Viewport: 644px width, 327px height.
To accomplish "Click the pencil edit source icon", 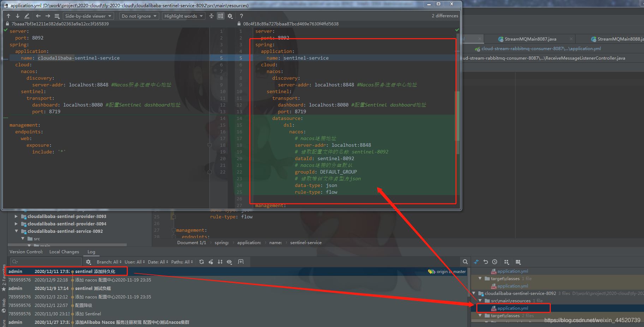I will coord(27,16).
